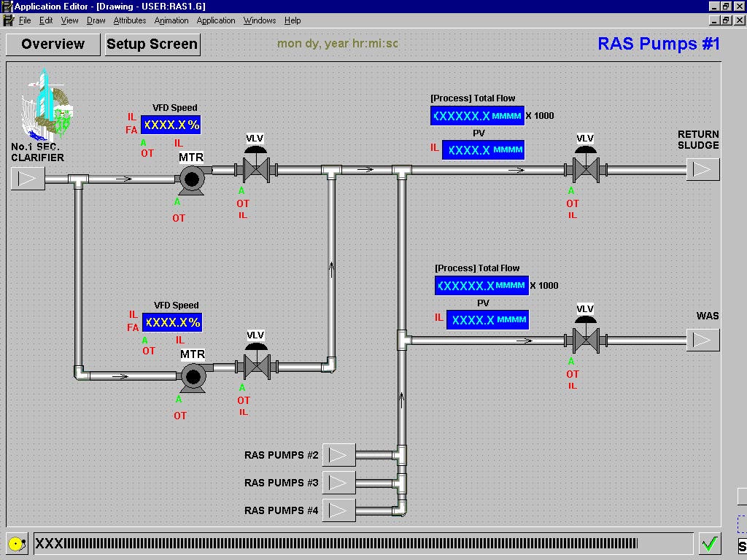Click the RAS PUMPS #2 navigation arrow
747x560 pixels.
click(x=338, y=455)
